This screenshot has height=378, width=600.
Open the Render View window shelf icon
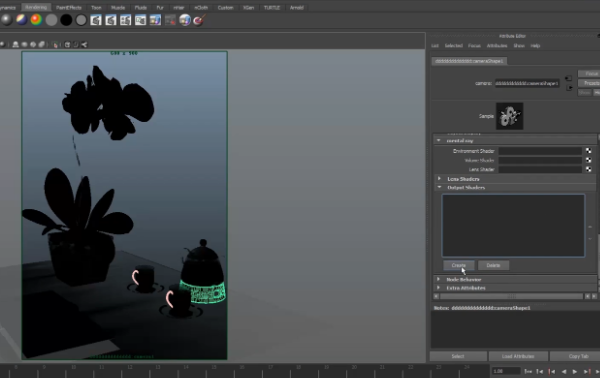point(140,20)
